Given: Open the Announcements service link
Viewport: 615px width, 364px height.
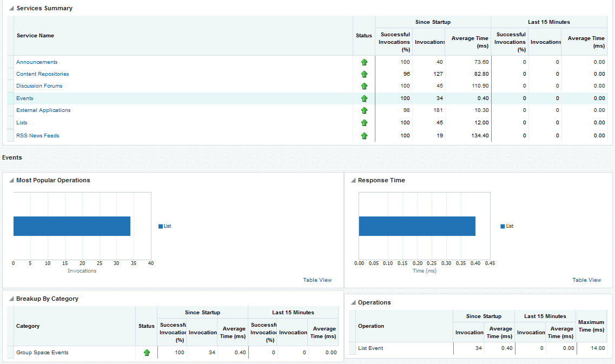Looking at the screenshot, I should tap(37, 62).
